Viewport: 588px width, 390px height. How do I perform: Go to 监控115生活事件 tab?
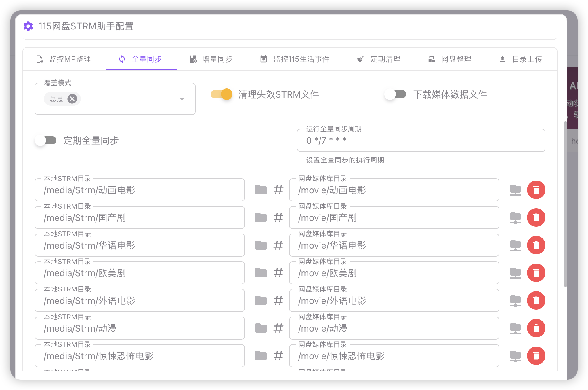pyautogui.click(x=295, y=59)
